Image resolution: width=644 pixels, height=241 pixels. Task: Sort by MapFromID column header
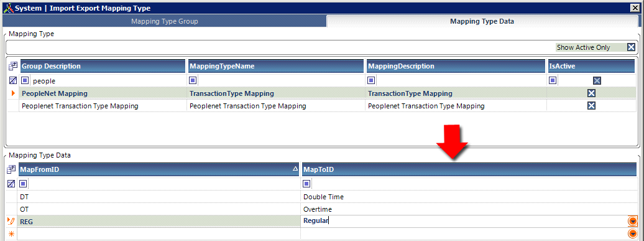tap(159, 169)
